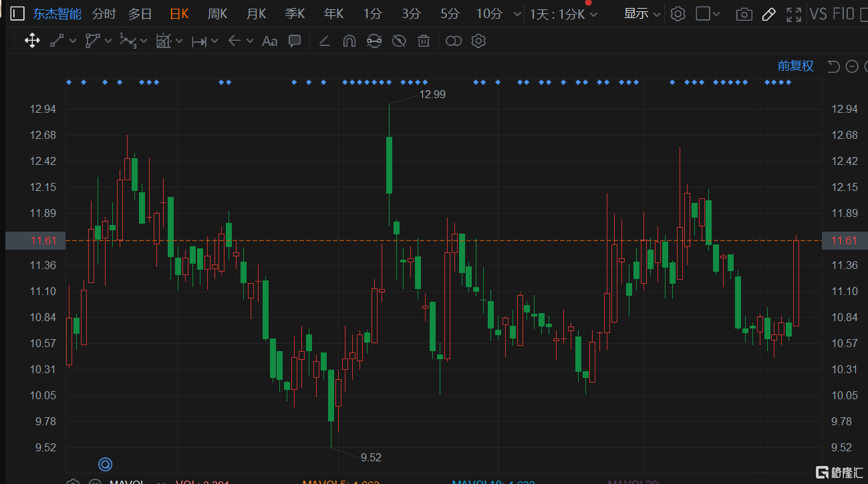This screenshot has width=868, height=484.
Task: Select the 1分 interval tab
Action: coord(373,14)
